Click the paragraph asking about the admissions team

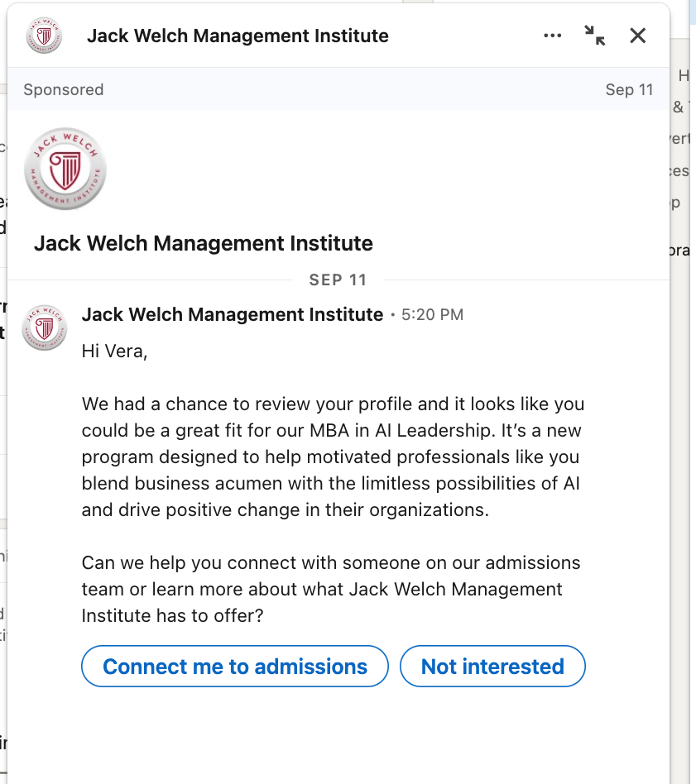tap(331, 589)
